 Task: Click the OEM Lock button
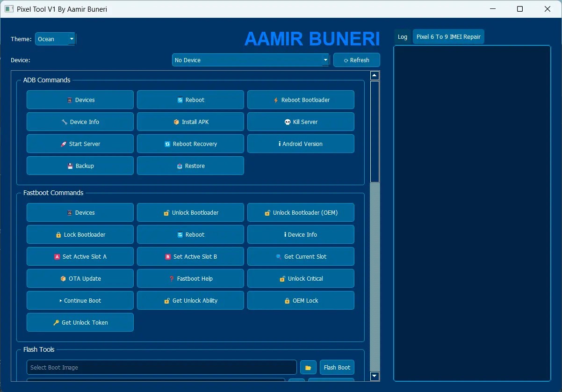(x=301, y=300)
